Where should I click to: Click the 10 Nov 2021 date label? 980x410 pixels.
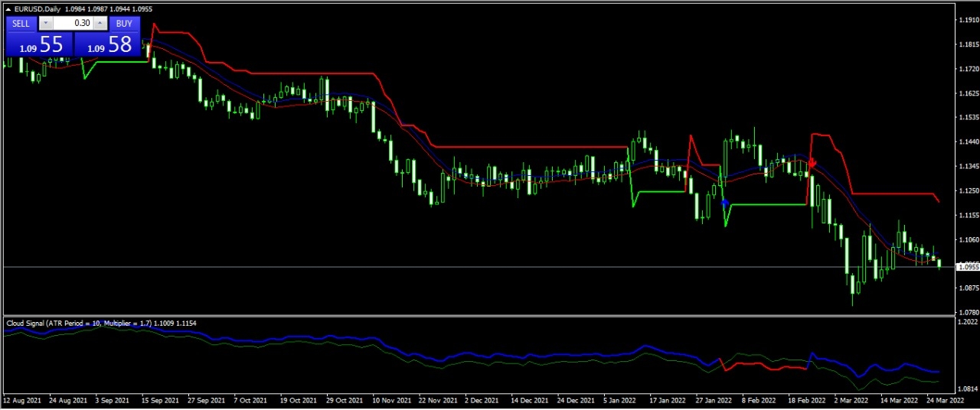pyautogui.click(x=390, y=400)
